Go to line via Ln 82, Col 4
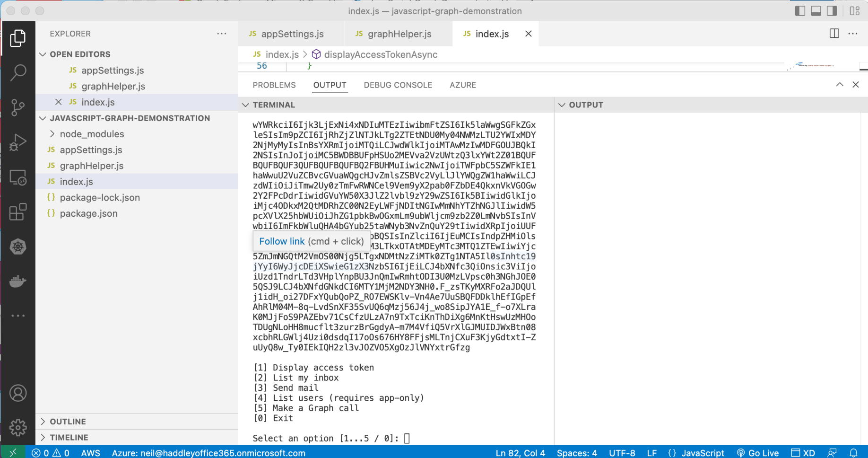Image resolution: width=868 pixels, height=458 pixels. pos(521,453)
